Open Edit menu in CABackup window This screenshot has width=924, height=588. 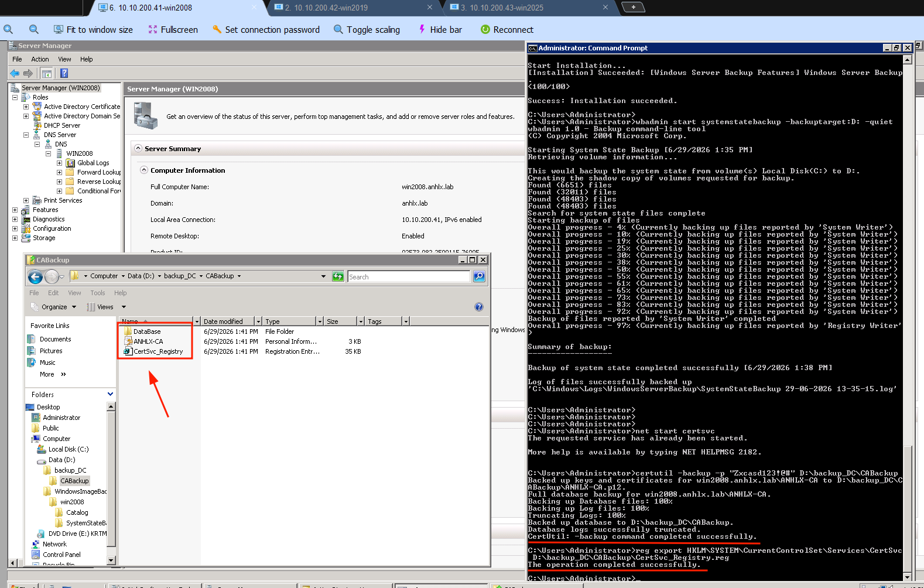pyautogui.click(x=53, y=293)
